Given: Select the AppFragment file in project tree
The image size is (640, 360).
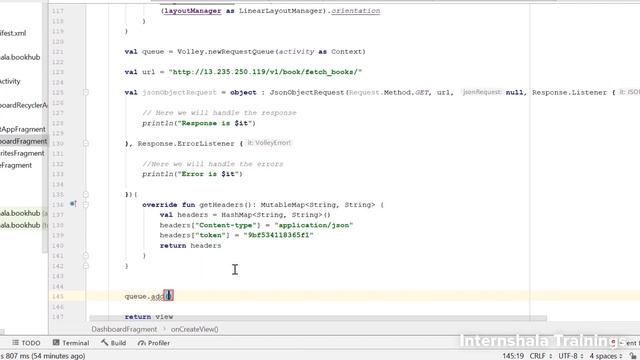Looking at the screenshot, I should 23,129.
